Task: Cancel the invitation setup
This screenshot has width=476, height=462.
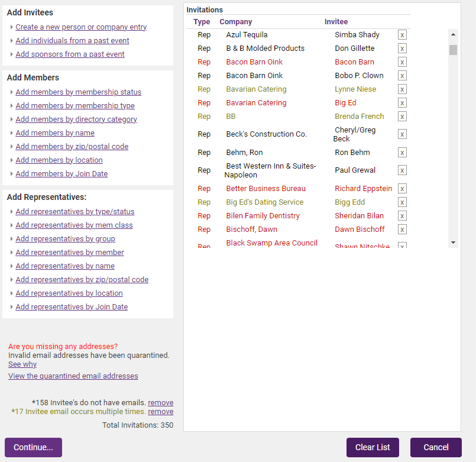Action: 436,447
